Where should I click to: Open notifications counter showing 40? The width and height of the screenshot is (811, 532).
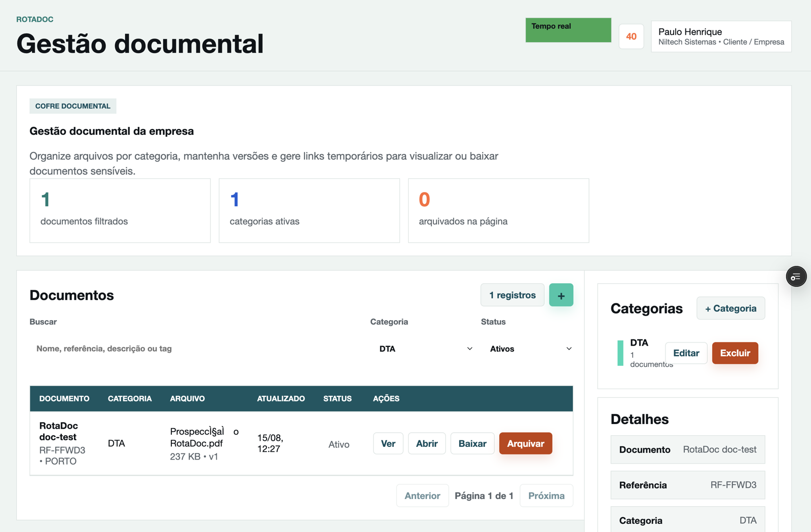coord(631,36)
